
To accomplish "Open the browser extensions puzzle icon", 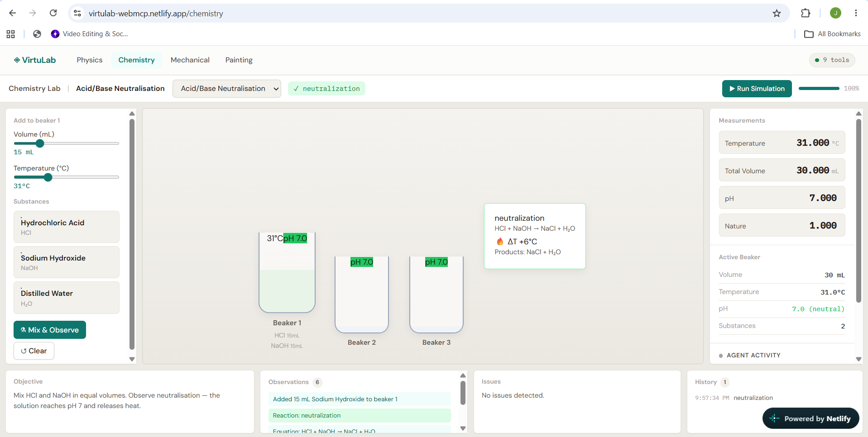I will [x=805, y=13].
